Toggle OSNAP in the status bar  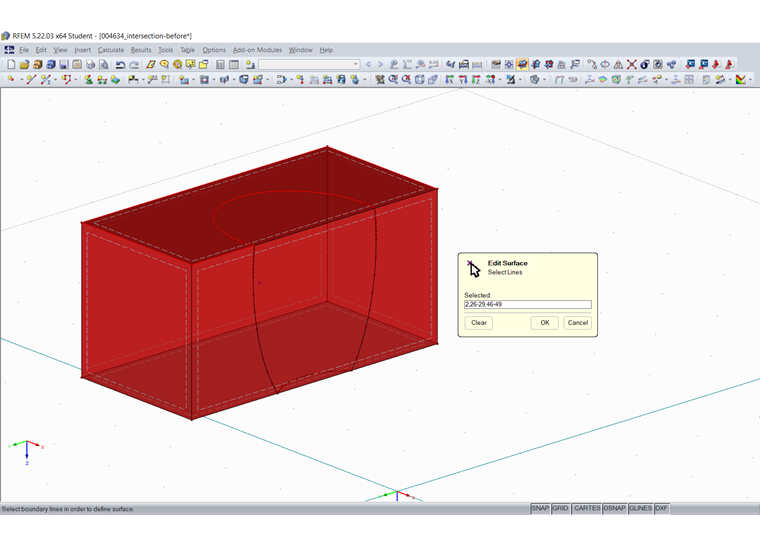coord(614,508)
